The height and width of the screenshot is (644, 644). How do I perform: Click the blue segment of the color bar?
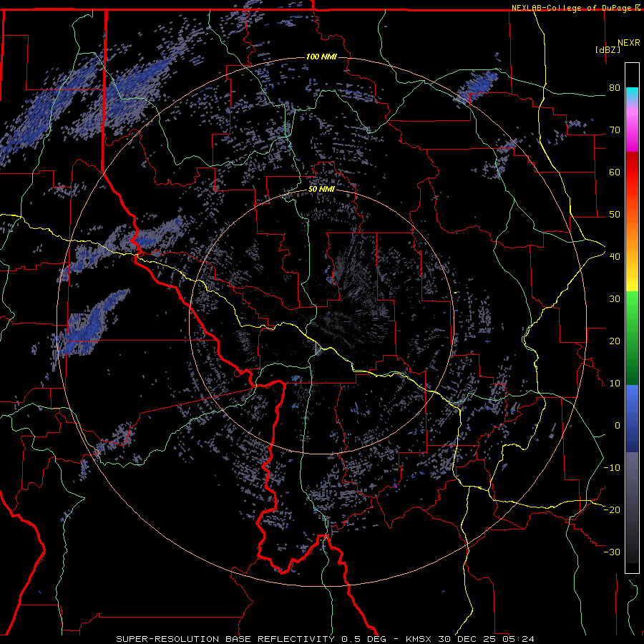(x=632, y=419)
